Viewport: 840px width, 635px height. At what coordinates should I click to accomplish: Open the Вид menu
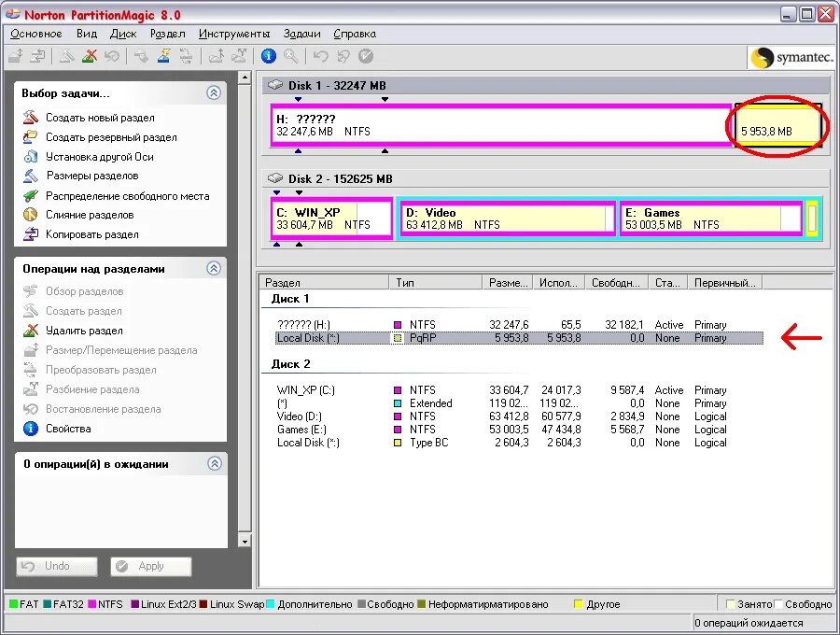87,34
